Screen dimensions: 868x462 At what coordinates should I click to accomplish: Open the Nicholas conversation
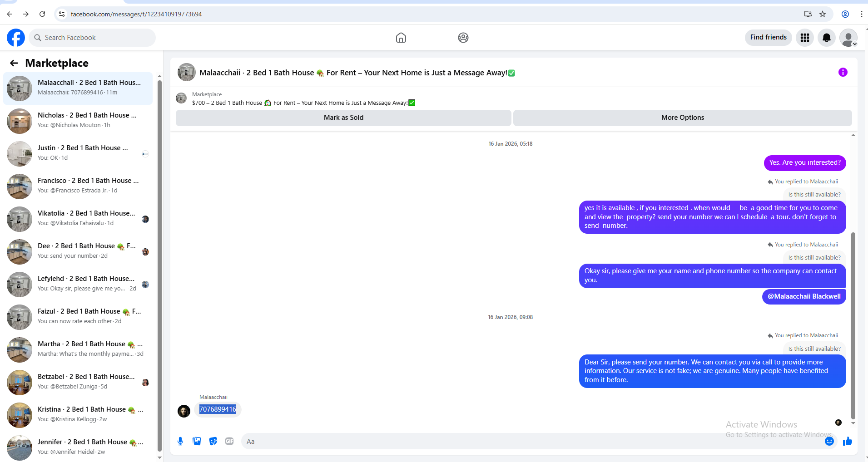(78, 121)
